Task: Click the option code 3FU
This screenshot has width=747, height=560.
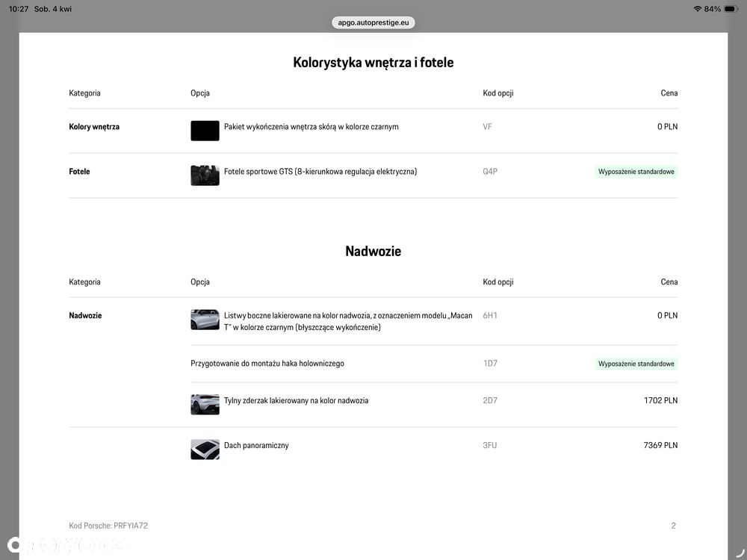Action: (x=490, y=446)
